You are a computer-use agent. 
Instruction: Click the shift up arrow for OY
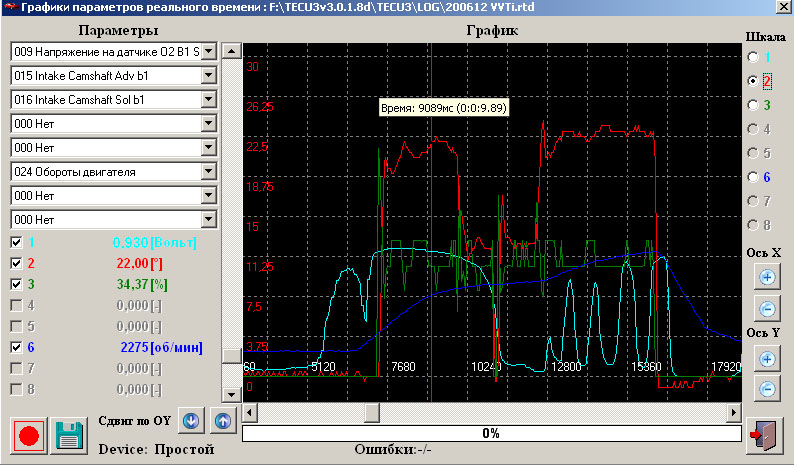coord(222,421)
